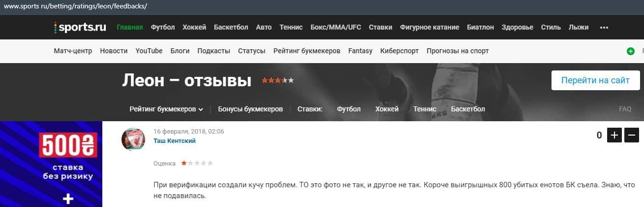This screenshot has width=644, height=207.
Task: Open Фигурное катание section
Action: coord(429,27)
